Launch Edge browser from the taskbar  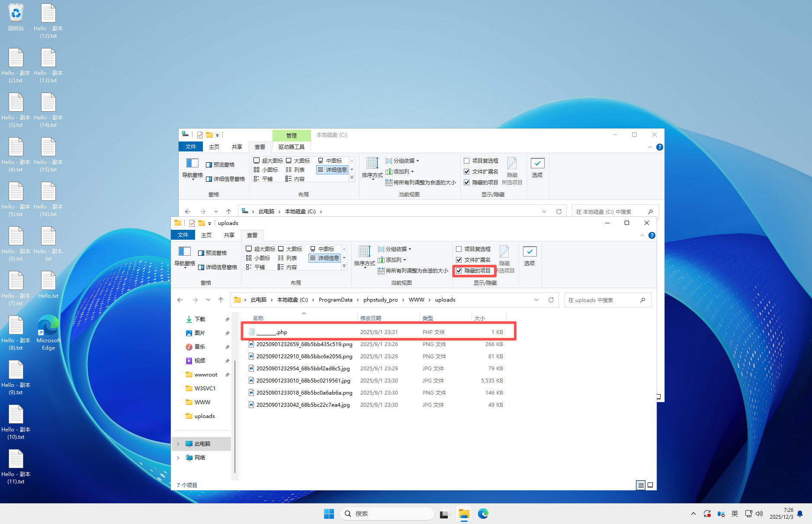pyautogui.click(x=483, y=514)
